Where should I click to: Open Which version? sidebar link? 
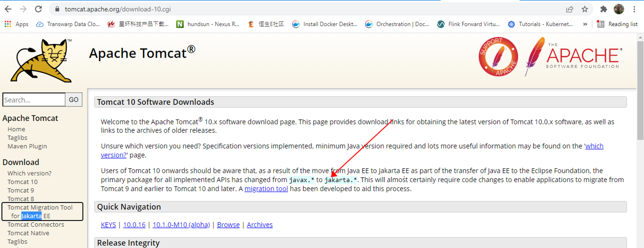[x=30, y=173]
